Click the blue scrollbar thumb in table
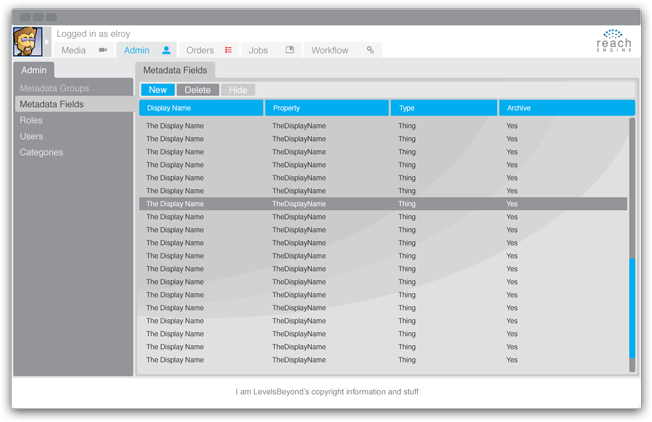 point(632,308)
